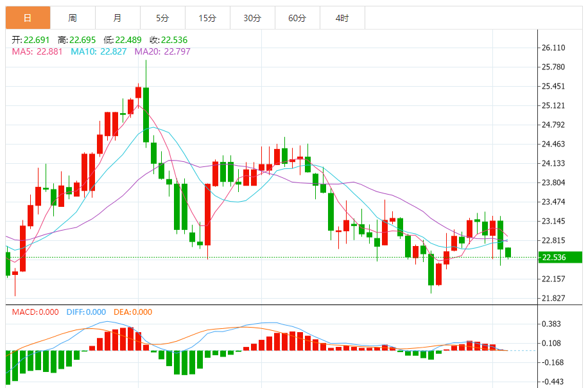Image resolution: width=588 pixels, height=388 pixels.
Task: Click the MA20 moving average label
Action: point(162,51)
